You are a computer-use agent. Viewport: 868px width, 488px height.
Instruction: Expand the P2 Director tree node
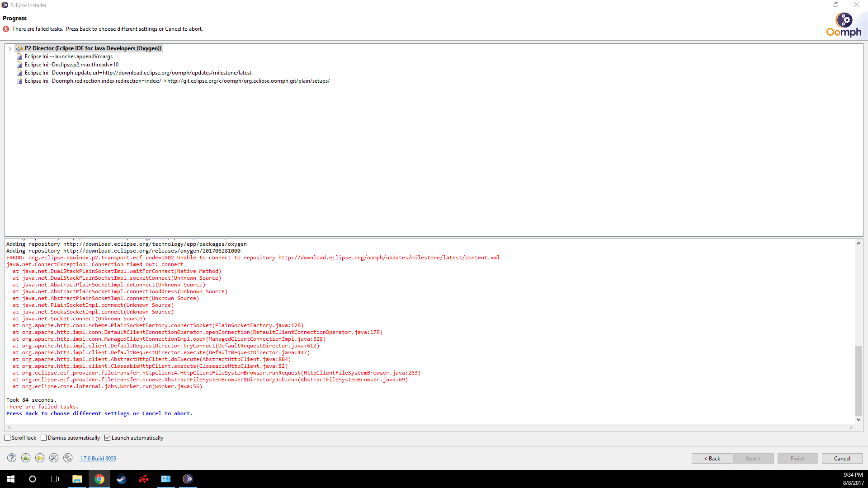10,48
